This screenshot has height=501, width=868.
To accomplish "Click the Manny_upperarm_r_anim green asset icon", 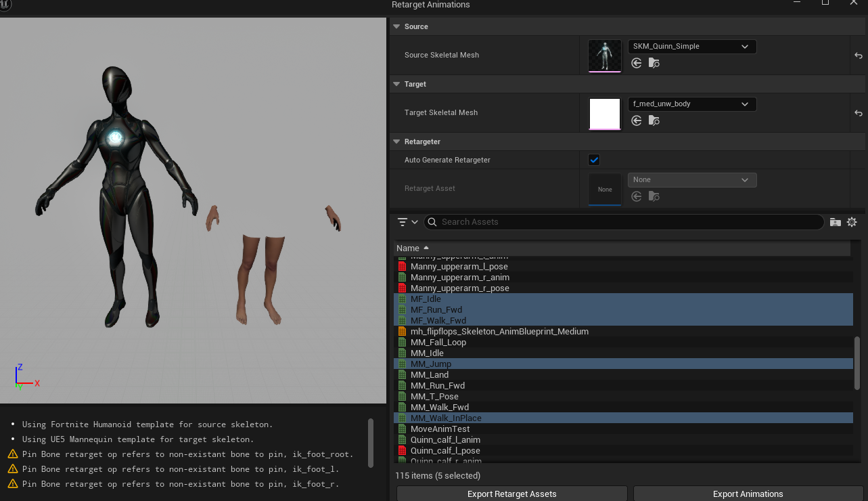I will pyautogui.click(x=402, y=278).
